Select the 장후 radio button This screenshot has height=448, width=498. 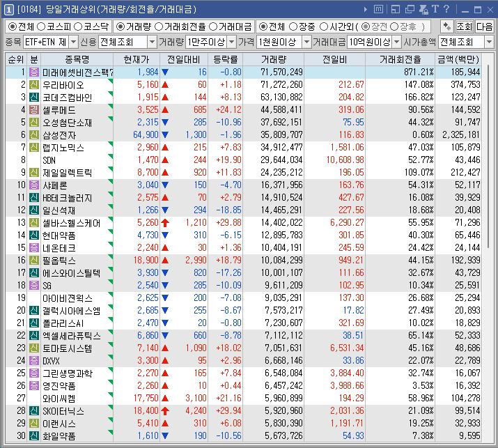pos(394,26)
